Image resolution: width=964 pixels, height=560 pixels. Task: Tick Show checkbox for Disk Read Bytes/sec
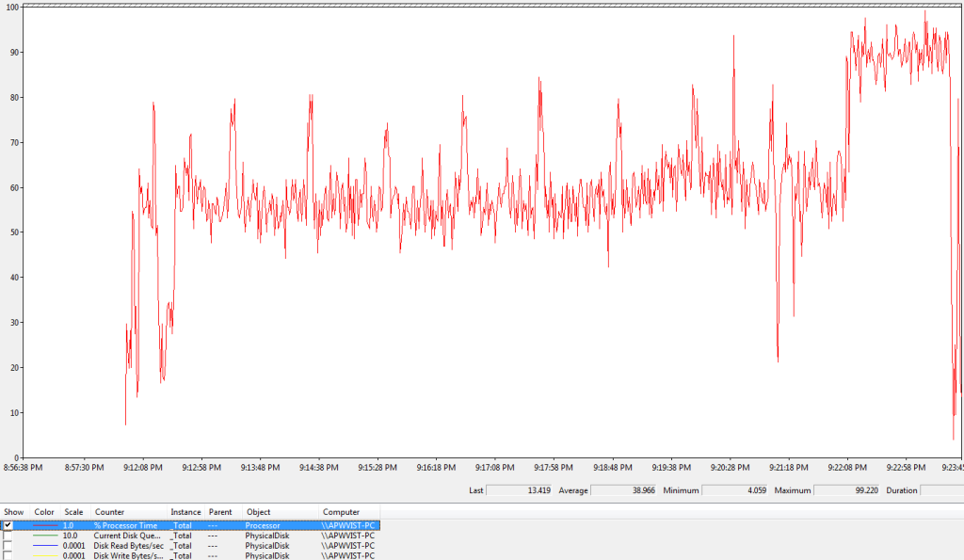[8, 546]
